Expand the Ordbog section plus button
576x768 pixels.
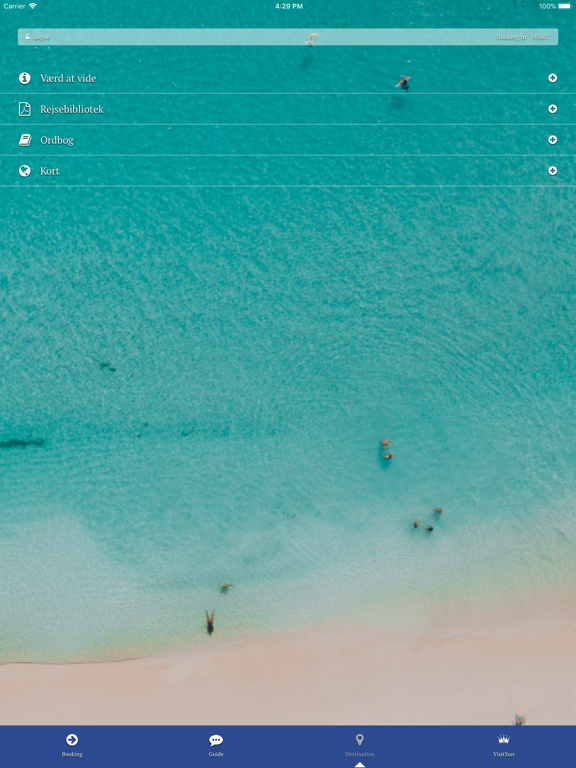coord(552,140)
